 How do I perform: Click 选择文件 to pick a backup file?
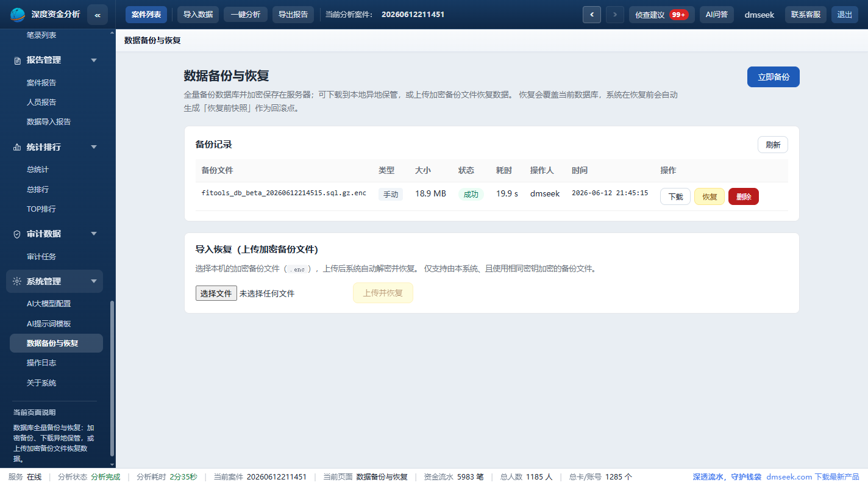pos(216,293)
